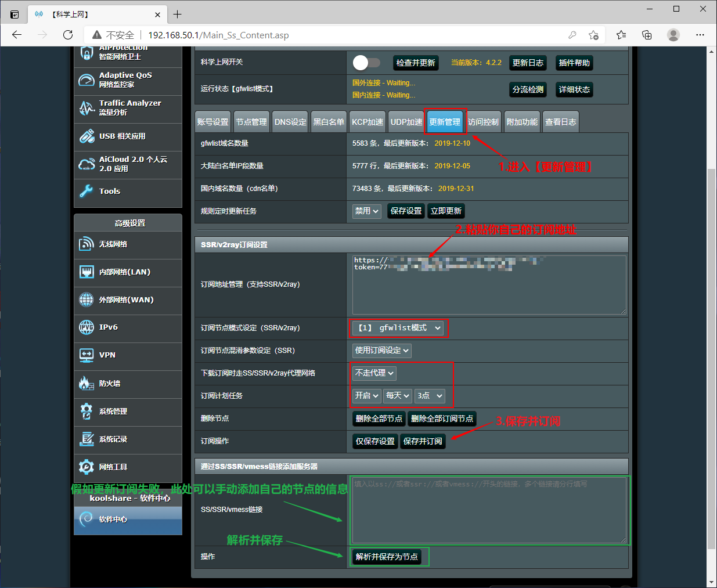Click the Tools wrench icon

tap(87, 191)
